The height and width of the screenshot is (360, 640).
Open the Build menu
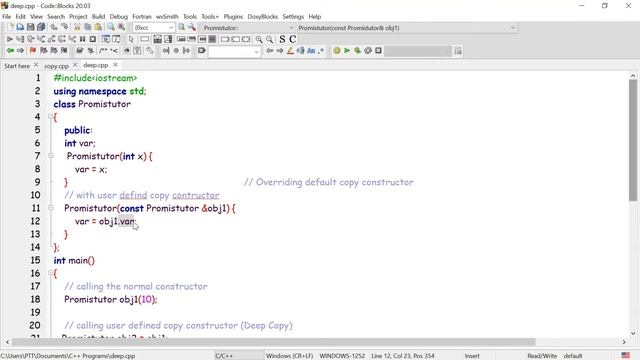[x=98, y=17]
